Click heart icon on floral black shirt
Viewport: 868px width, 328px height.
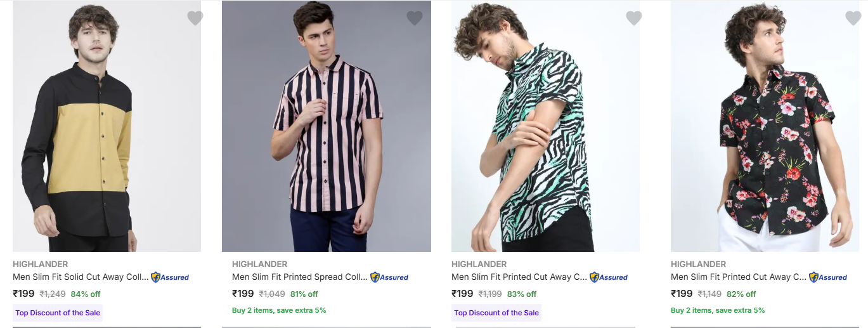pyautogui.click(x=853, y=18)
